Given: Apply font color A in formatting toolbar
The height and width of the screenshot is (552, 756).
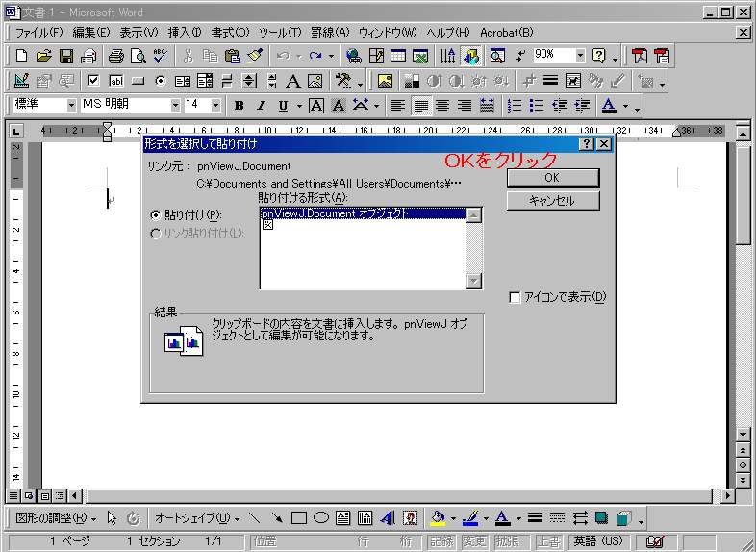Looking at the screenshot, I should click(x=610, y=106).
